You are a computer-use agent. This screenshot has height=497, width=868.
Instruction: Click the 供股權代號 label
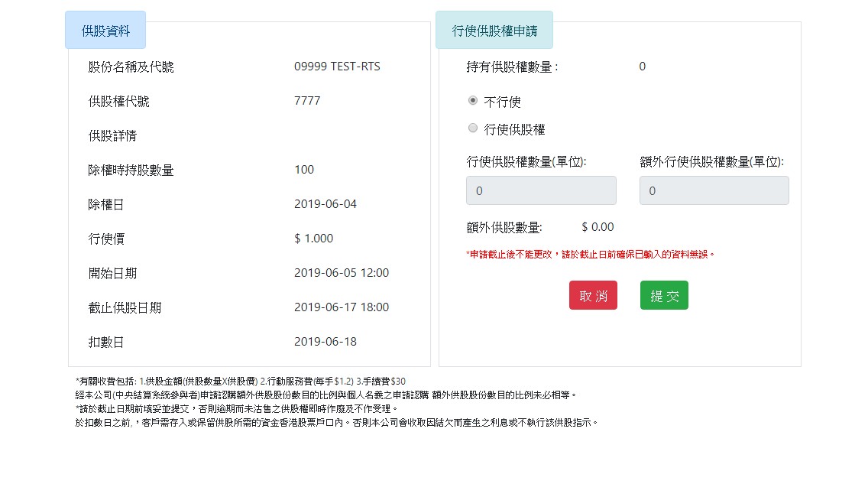pos(119,102)
